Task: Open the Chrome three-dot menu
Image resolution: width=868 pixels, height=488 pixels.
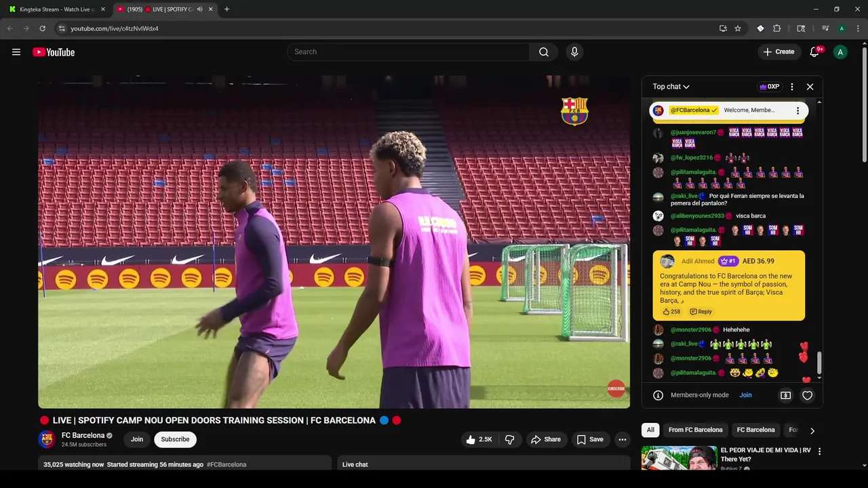Action: click(858, 28)
